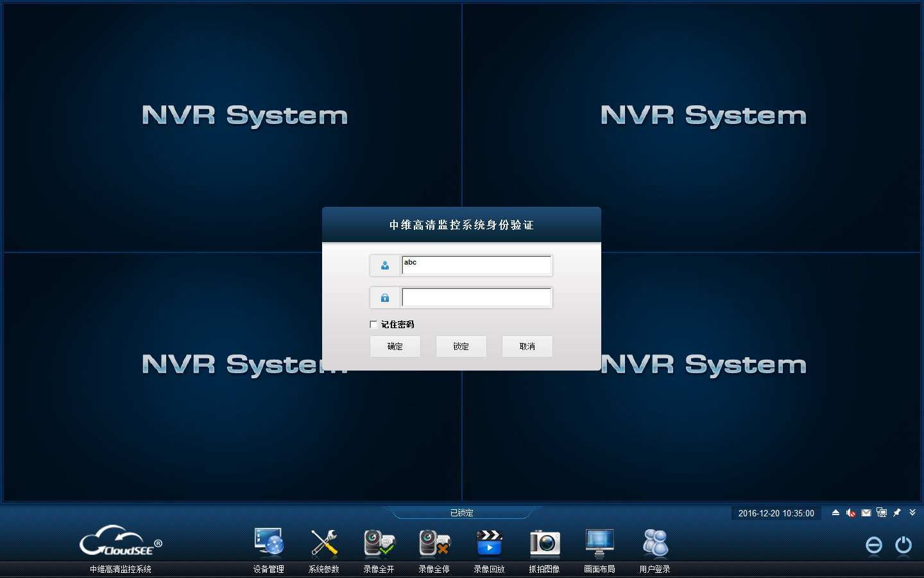The width and height of the screenshot is (924, 578).
Task: Toggle the pin icon in status bar
Action: [x=897, y=512]
